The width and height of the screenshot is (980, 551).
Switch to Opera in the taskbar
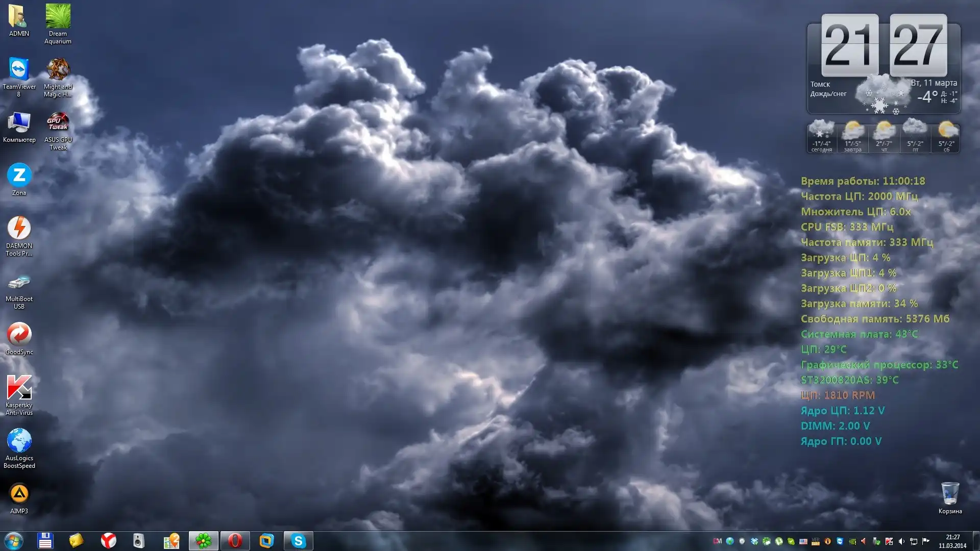point(235,541)
